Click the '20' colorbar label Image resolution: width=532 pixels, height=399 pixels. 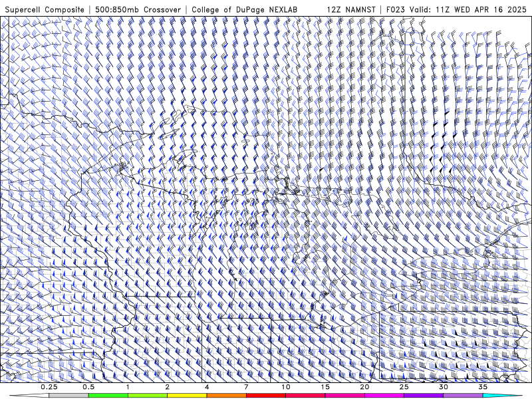pos(364,387)
